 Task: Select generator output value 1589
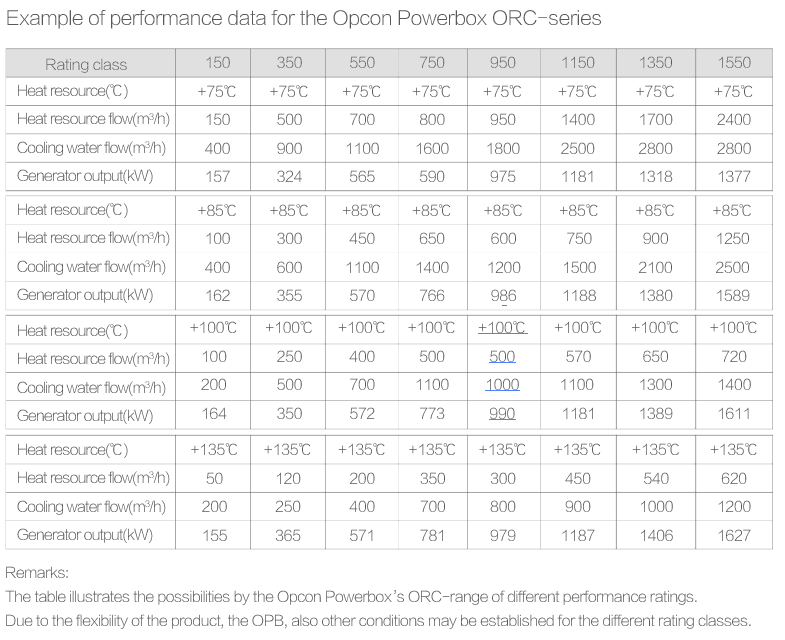(734, 295)
